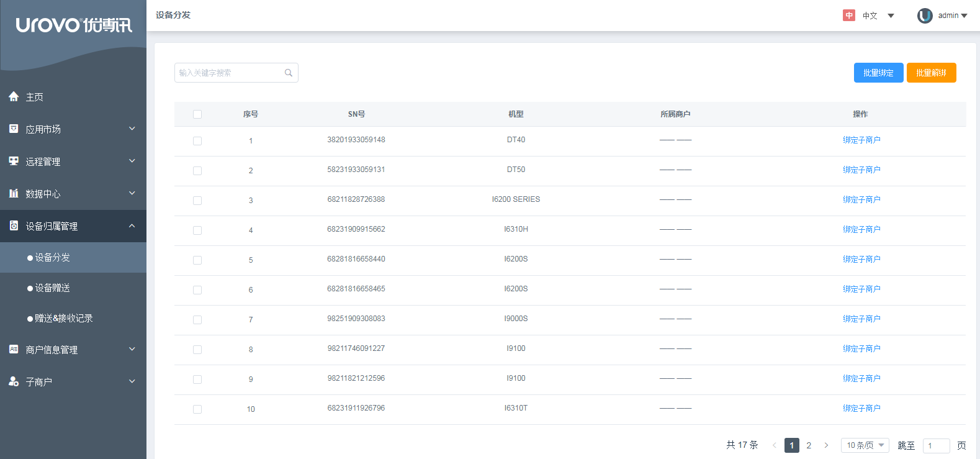980x459 pixels.
Task: Click the 远程管理 monitor icon
Action: point(14,161)
